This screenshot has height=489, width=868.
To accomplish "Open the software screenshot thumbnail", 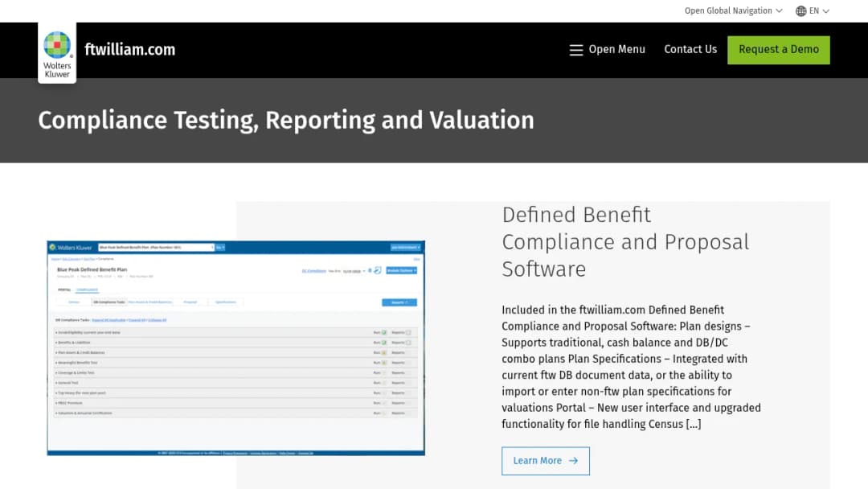I will [235, 347].
